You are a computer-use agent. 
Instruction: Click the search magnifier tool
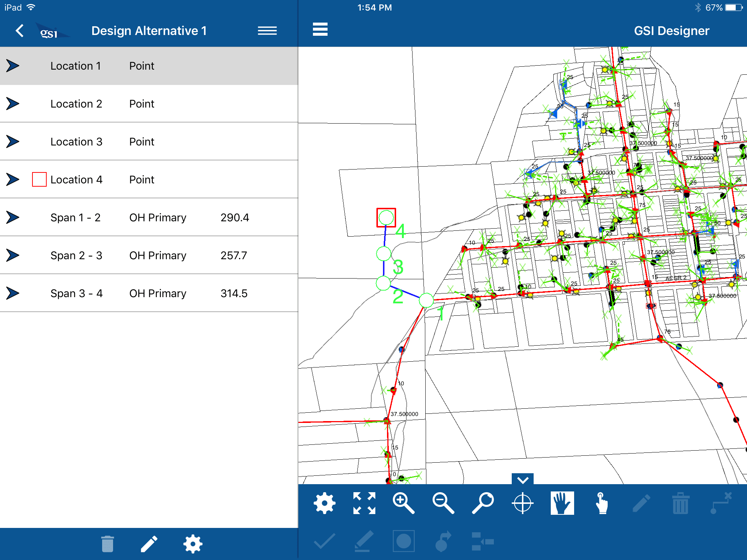(x=483, y=503)
